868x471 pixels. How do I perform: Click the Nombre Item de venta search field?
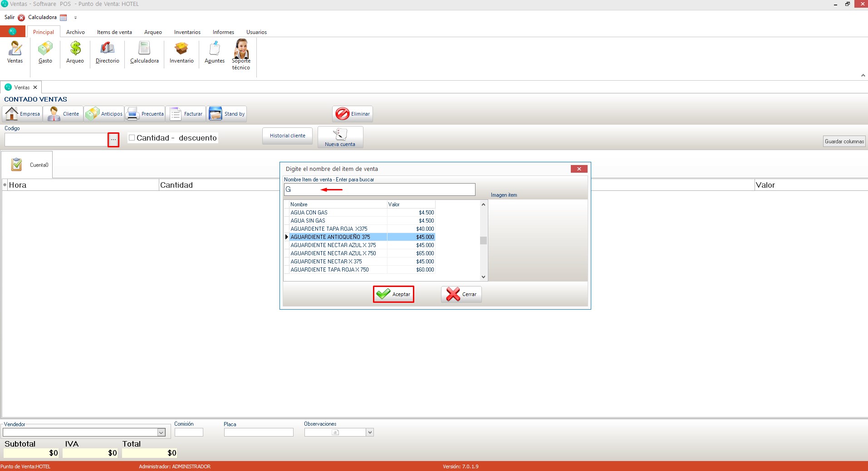coord(379,189)
